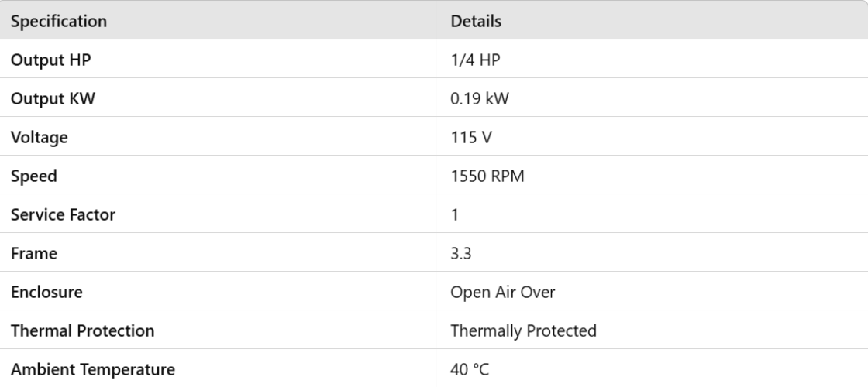This screenshot has width=868, height=387.
Task: Click the 40 °C value
Action: coord(470,369)
